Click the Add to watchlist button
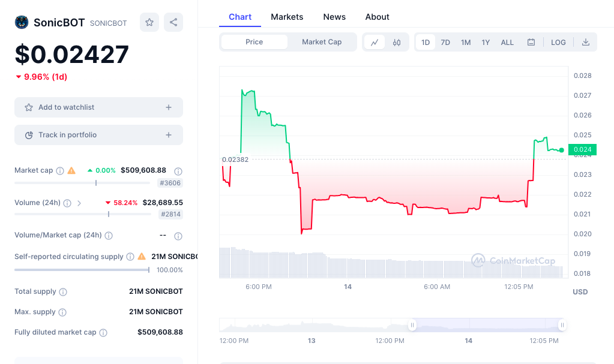The image size is (614, 364). point(98,107)
